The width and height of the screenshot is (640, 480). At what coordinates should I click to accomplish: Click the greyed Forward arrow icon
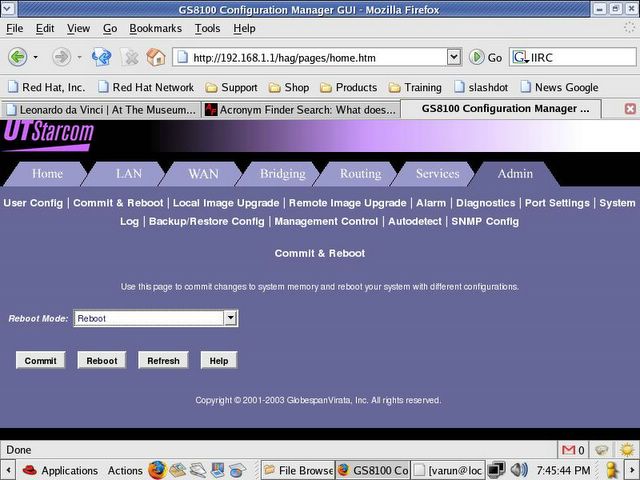click(x=62, y=57)
